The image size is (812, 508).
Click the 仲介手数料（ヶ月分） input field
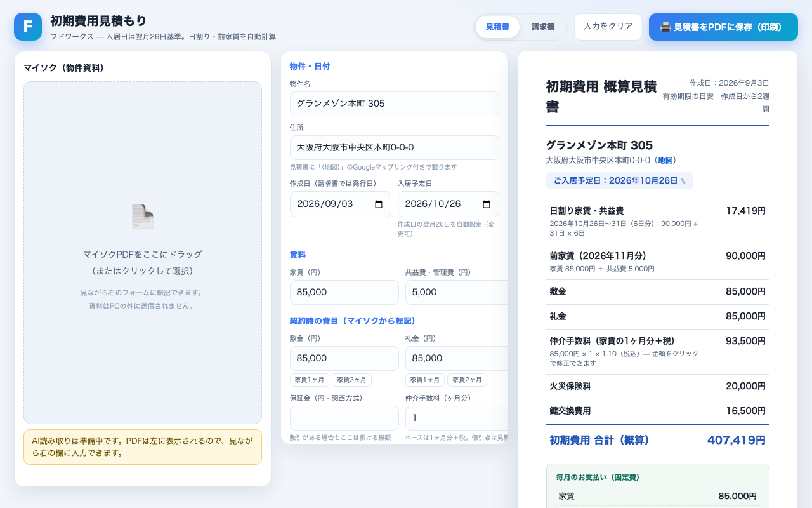[457, 418]
